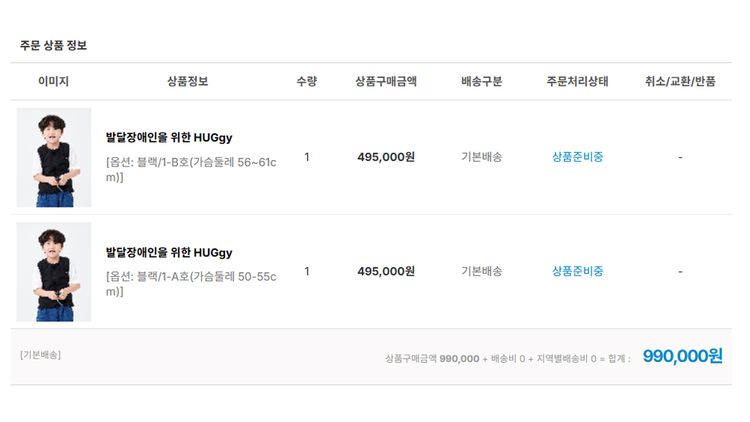This screenshot has width=750, height=422.
Task: Click the 495,000원 price of the 1-B호 item
Action: click(x=386, y=157)
